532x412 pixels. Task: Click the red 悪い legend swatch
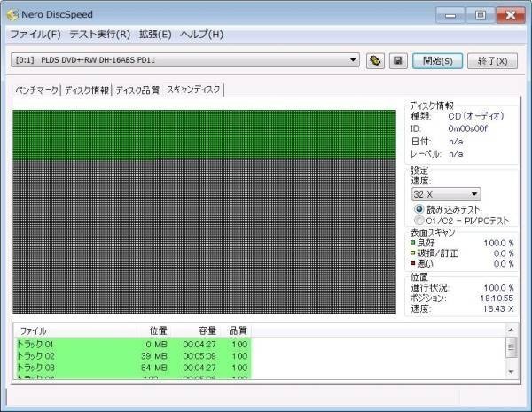click(x=413, y=263)
